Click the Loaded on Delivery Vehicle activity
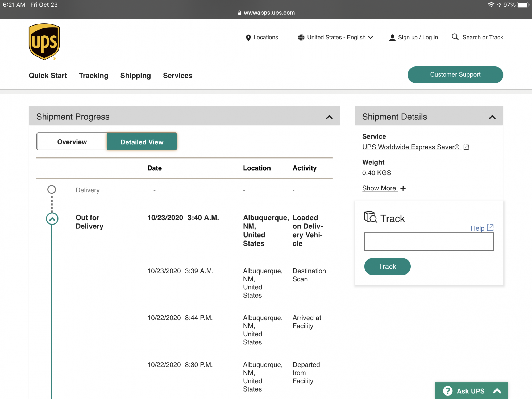This screenshot has height=399, width=532. pyautogui.click(x=308, y=230)
